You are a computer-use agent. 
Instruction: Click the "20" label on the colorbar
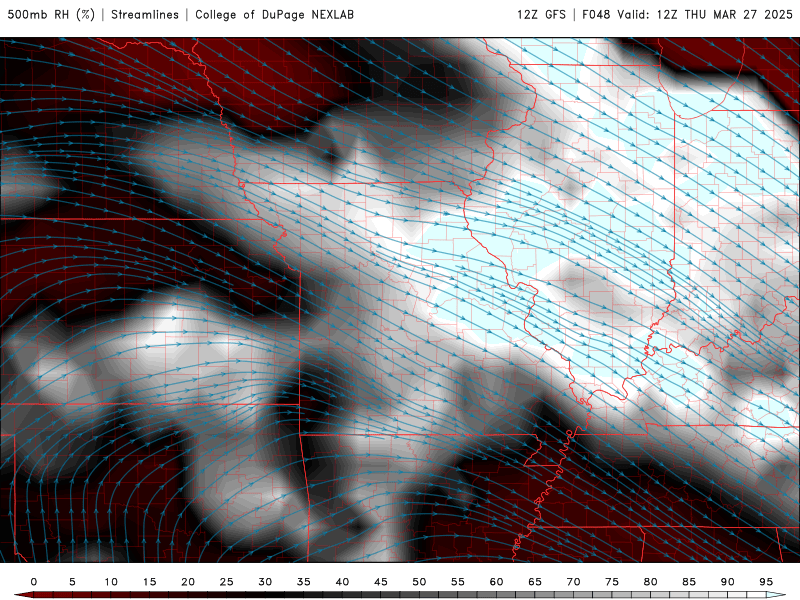[x=188, y=582]
